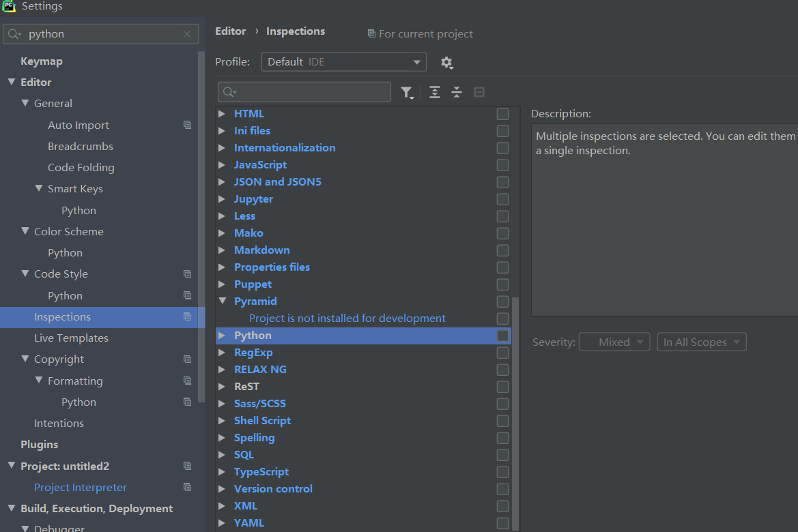Click the filter inspections funnel icon
Image resolution: width=798 pixels, height=532 pixels.
[407, 93]
